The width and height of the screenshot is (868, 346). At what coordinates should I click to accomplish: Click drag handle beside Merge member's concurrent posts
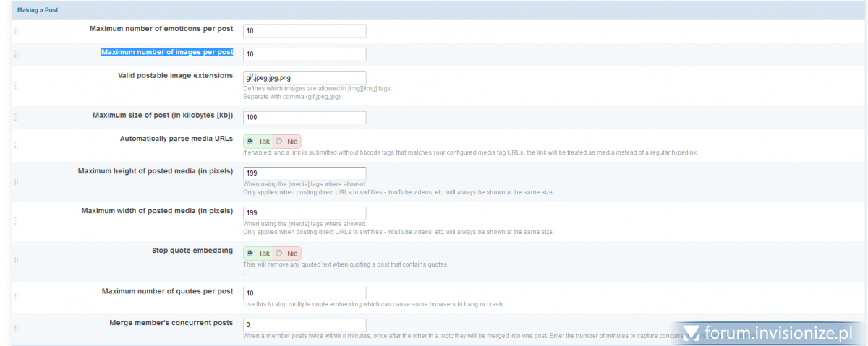16,329
